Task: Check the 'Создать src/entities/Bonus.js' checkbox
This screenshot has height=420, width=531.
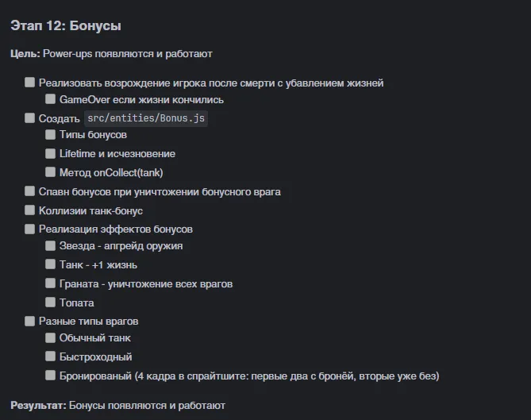Action: (30, 118)
